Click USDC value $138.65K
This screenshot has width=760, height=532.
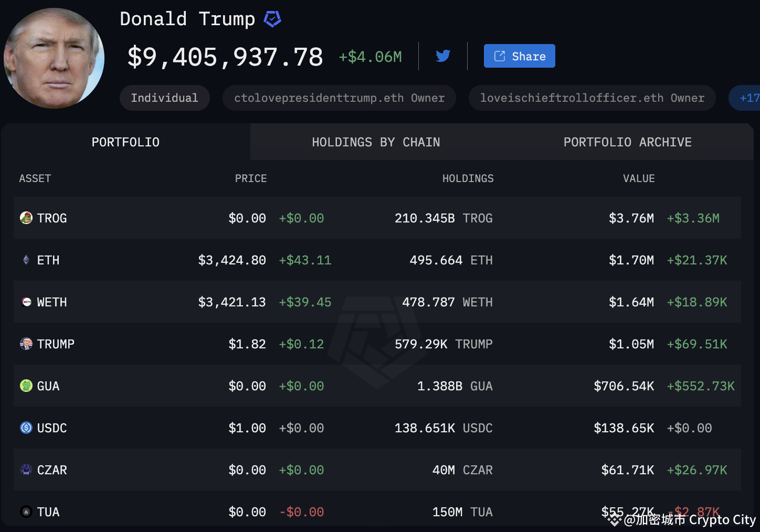pos(624,428)
